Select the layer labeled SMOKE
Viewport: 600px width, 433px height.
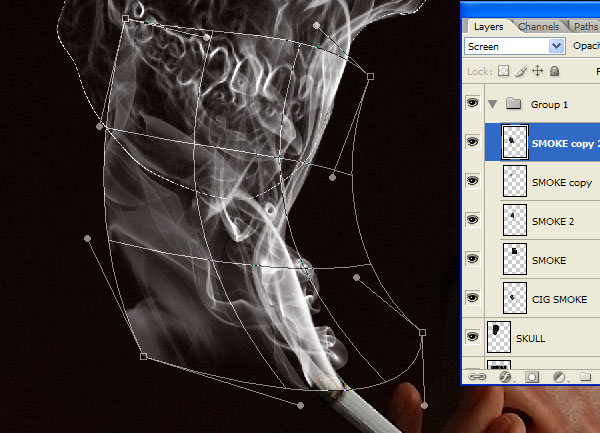(x=549, y=260)
